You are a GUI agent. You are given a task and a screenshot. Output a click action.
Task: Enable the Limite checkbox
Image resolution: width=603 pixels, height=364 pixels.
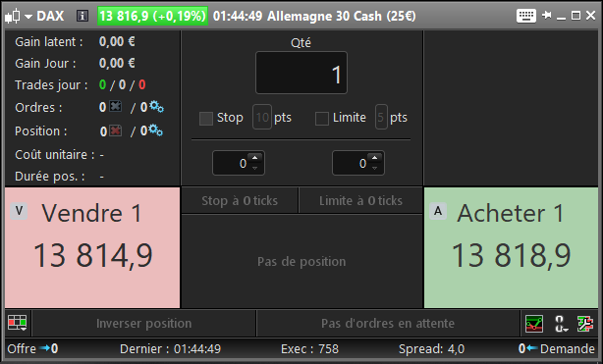(321, 119)
